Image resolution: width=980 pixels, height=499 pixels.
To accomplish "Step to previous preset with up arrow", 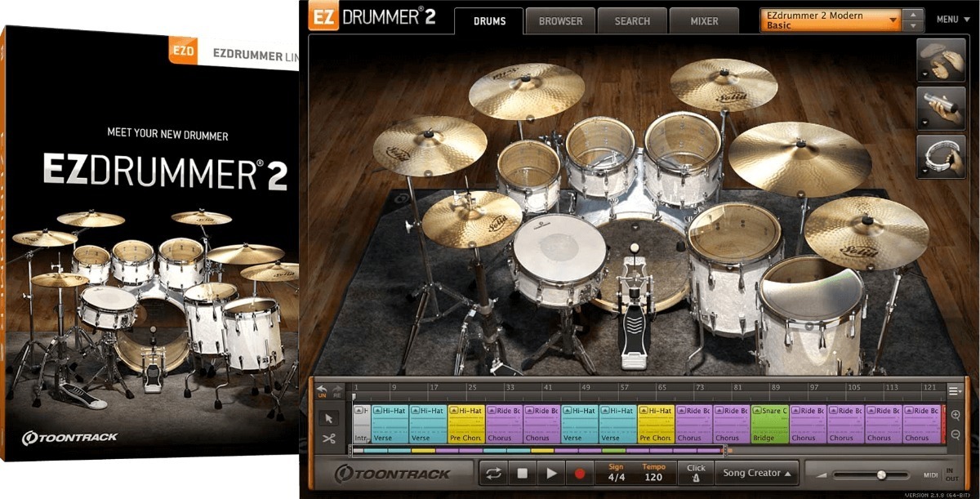I will tap(914, 14).
